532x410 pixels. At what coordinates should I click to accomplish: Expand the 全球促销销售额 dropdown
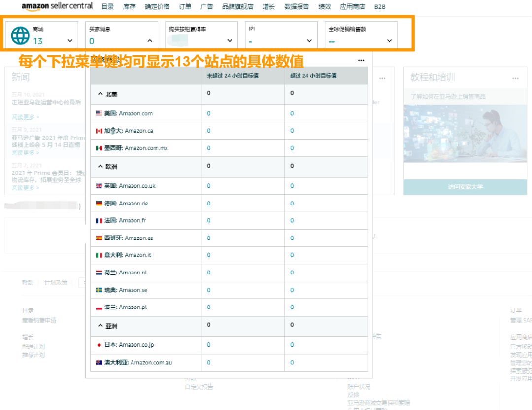[x=390, y=41]
